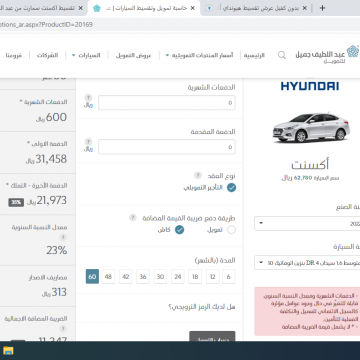Click the browser address bar URL
Viewport: 360px width, 360px height.
pyautogui.click(x=46, y=25)
